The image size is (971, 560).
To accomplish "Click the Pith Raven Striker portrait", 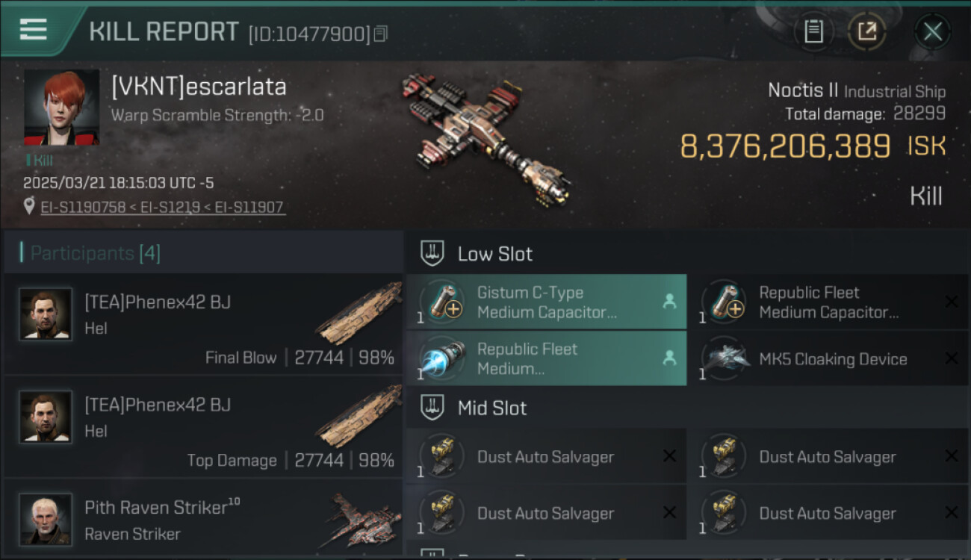I will [46, 519].
